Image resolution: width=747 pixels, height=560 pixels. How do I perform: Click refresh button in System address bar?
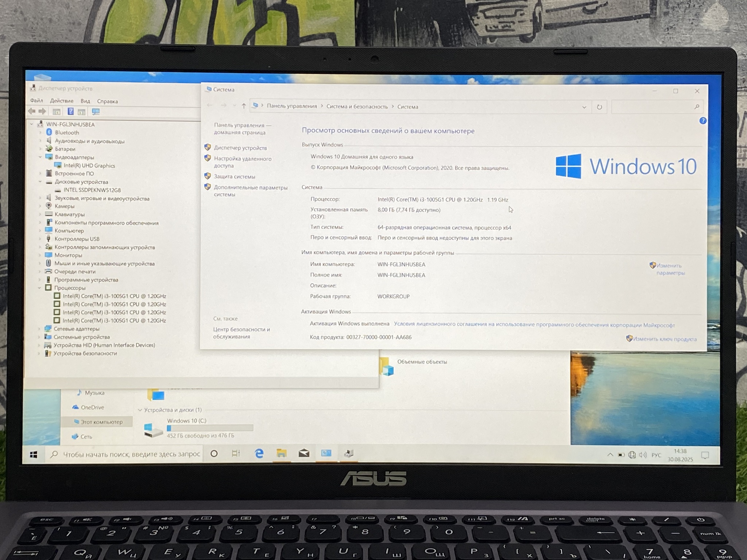click(x=599, y=107)
